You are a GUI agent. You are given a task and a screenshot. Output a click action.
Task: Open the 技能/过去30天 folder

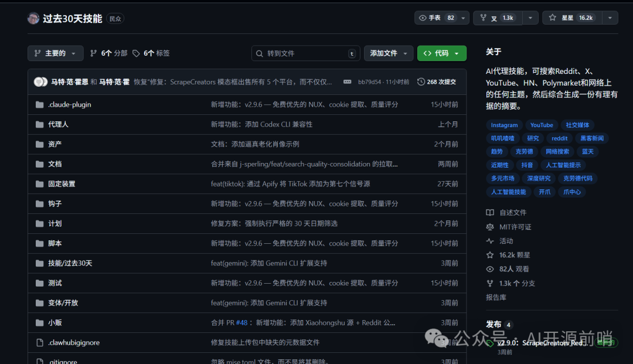point(70,263)
